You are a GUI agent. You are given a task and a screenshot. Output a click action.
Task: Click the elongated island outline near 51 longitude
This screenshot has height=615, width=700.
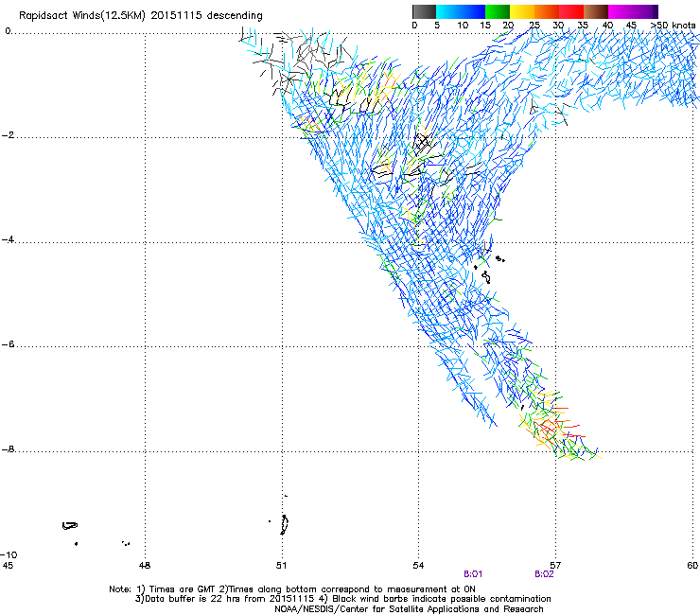[x=285, y=525]
